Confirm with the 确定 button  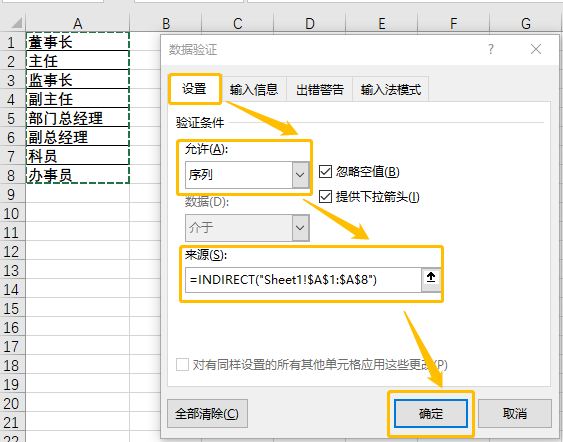tap(431, 414)
